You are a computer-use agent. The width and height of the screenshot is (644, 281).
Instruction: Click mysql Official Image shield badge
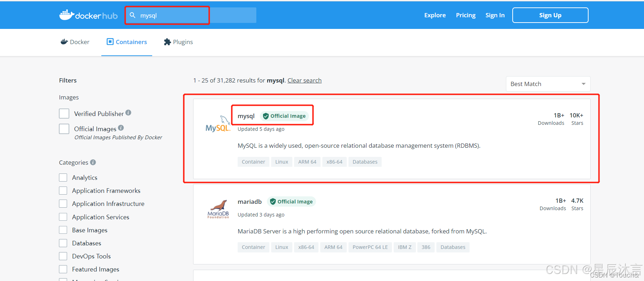click(x=284, y=116)
